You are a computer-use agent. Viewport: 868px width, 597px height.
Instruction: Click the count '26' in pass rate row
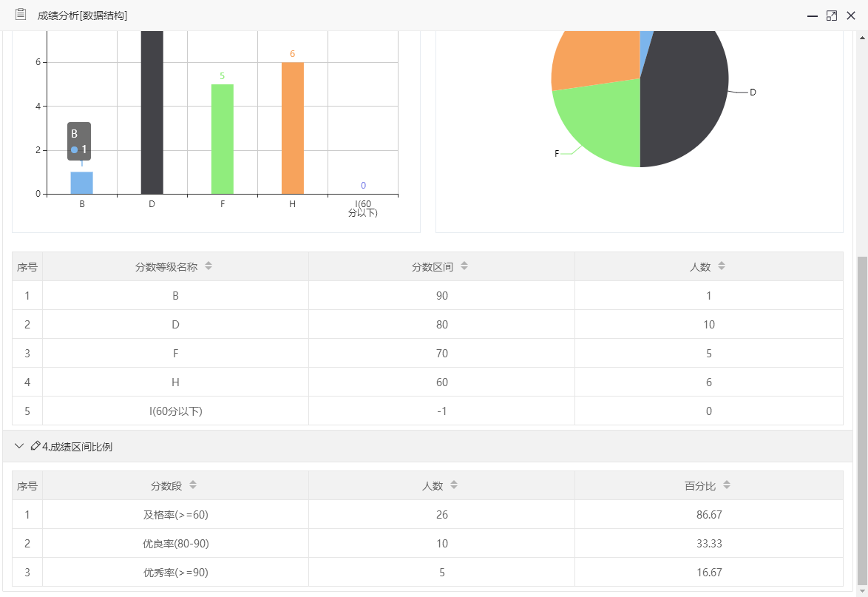[441, 514]
